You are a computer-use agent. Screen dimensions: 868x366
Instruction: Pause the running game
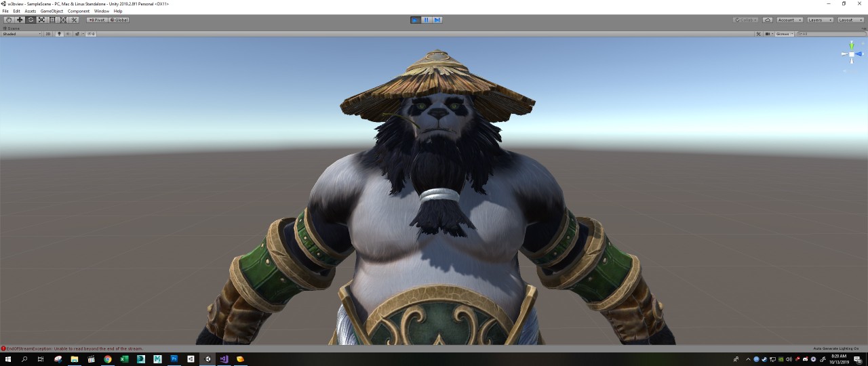[426, 20]
